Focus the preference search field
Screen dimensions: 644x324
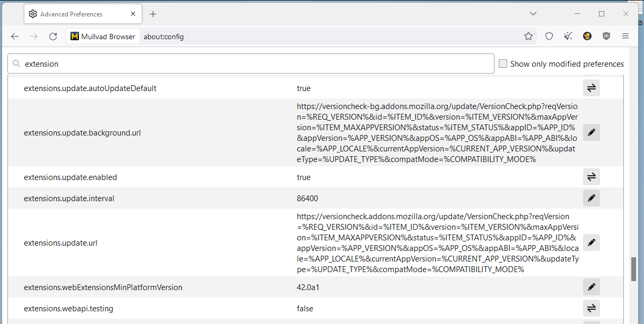click(254, 64)
